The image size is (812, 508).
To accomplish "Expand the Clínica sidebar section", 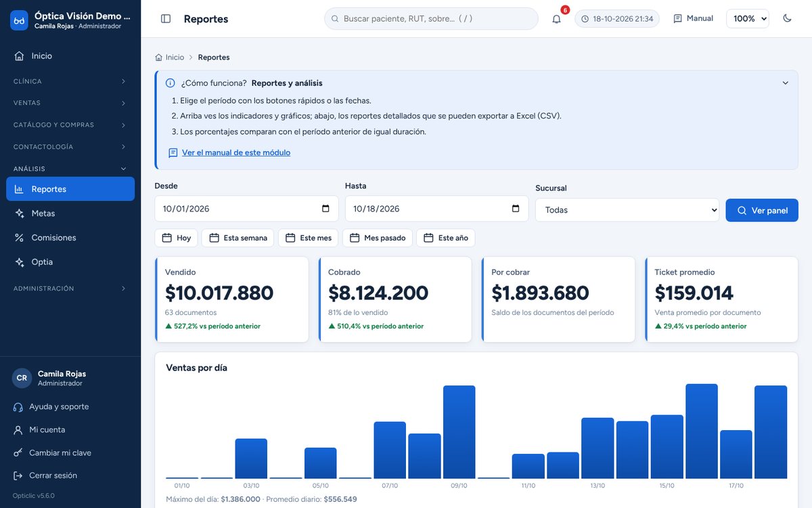I will [x=70, y=81].
